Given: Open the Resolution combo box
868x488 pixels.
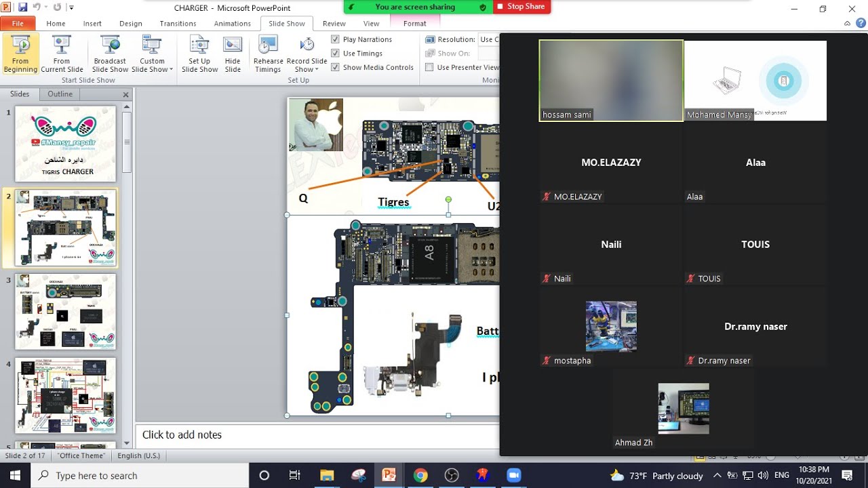Looking at the screenshot, I should pyautogui.click(x=489, y=39).
